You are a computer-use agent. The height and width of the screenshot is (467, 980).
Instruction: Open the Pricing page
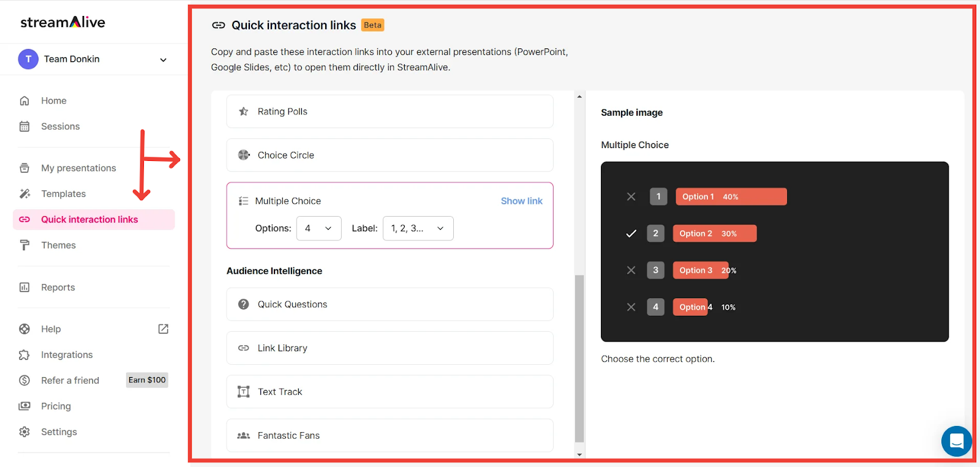56,406
